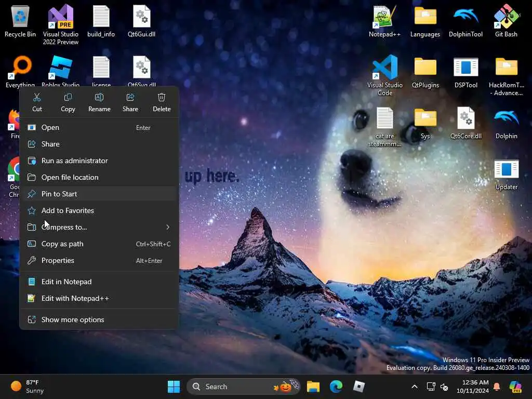Select the Roblox Studio shortcut
Image resolution: width=532 pixels, height=399 pixels.
(x=60, y=71)
